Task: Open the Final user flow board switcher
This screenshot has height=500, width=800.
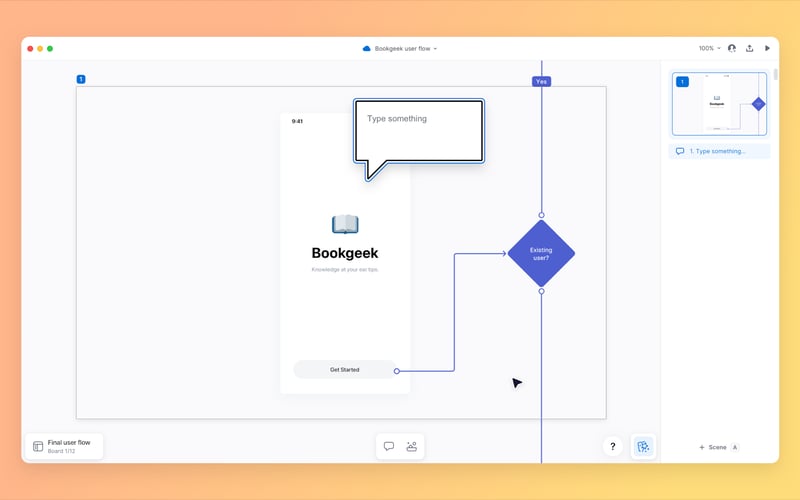Action: point(64,446)
